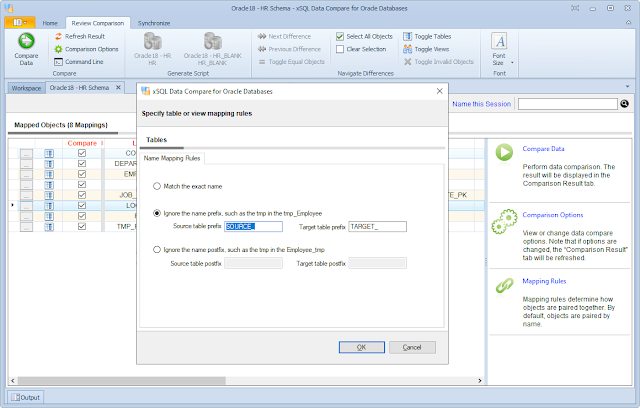Open the Mapping Rules link
640x408 pixels.
(x=544, y=281)
